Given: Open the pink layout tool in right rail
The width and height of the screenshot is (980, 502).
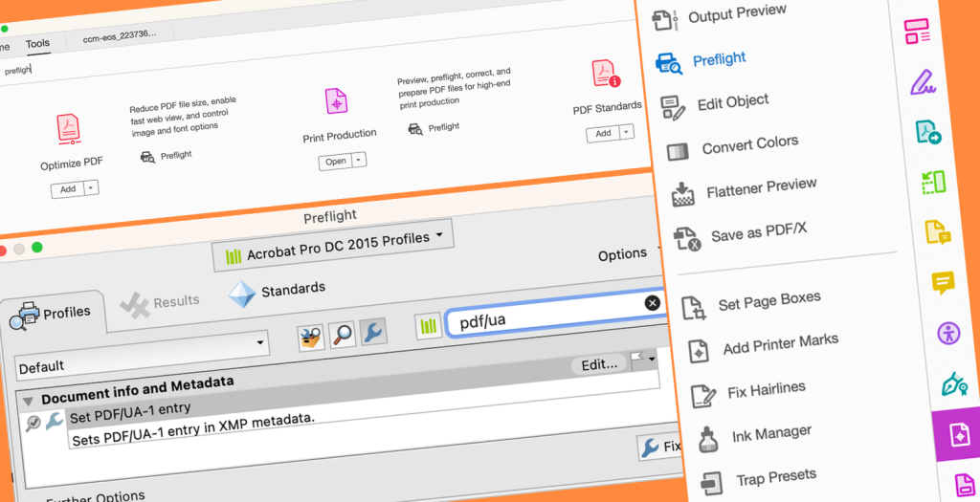Looking at the screenshot, I should [917, 32].
